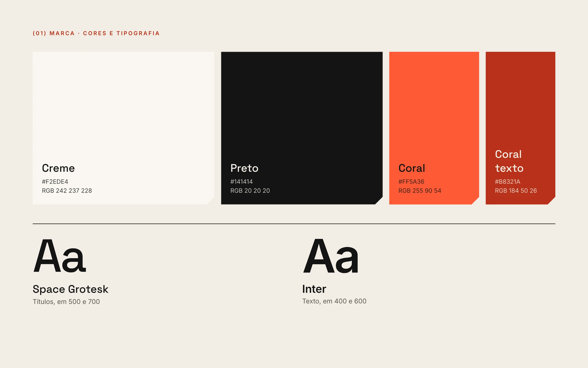Viewport: 588px width, 368px height.
Task: Click the hex value '#F2EDE4'
Action: (x=55, y=182)
